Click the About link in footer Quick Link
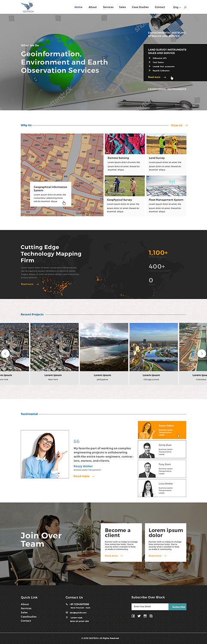The width and height of the screenshot is (207, 644). pyautogui.click(x=25, y=605)
